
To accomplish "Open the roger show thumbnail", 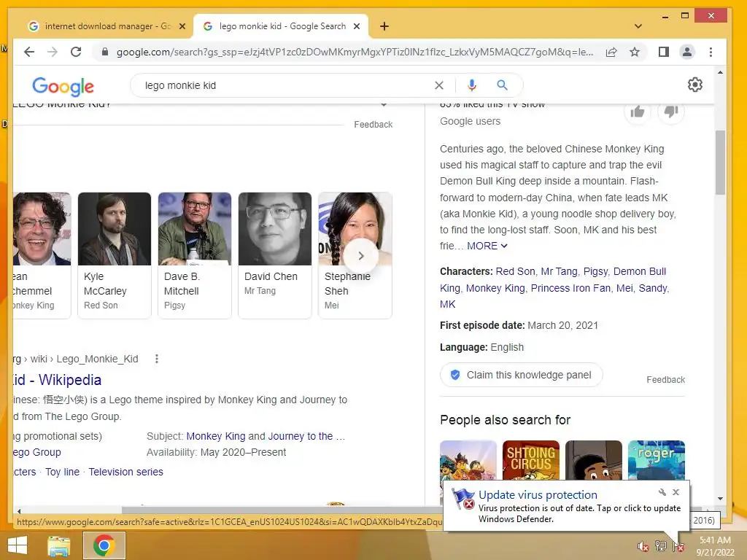I will point(657,460).
